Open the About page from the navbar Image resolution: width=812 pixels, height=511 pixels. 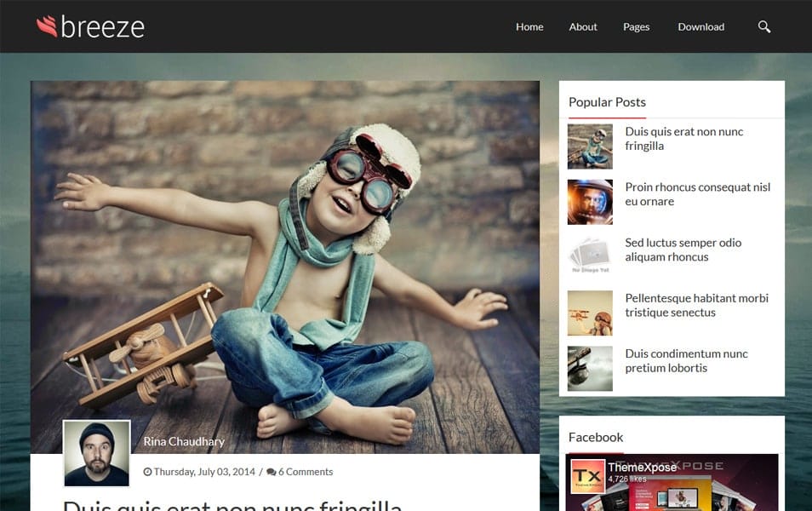pos(582,26)
